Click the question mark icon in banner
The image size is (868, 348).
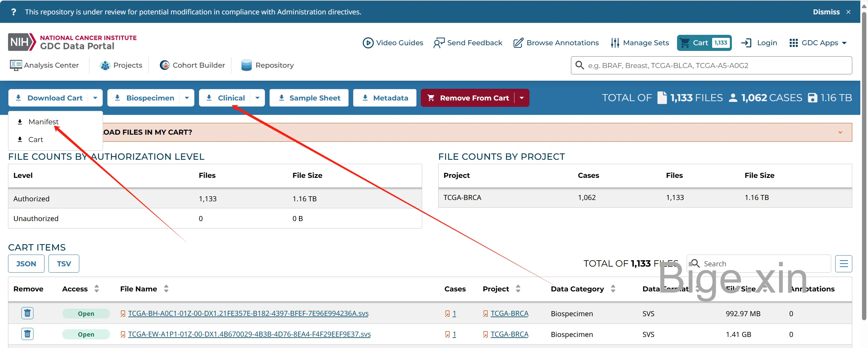13,12
